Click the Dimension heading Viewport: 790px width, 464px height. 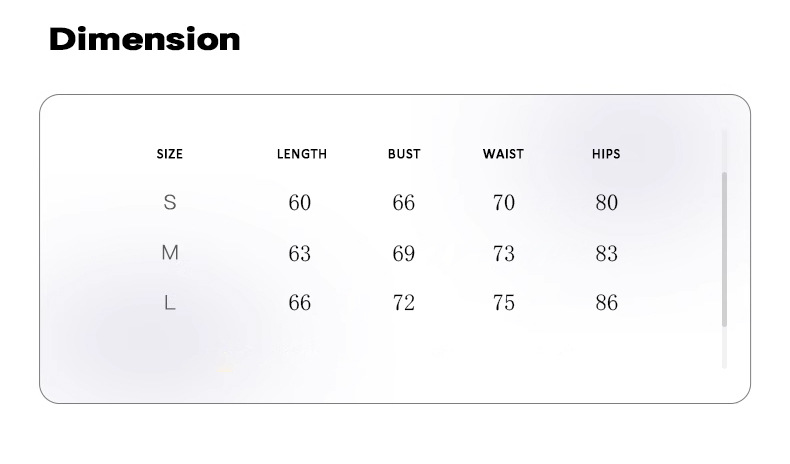(145, 40)
